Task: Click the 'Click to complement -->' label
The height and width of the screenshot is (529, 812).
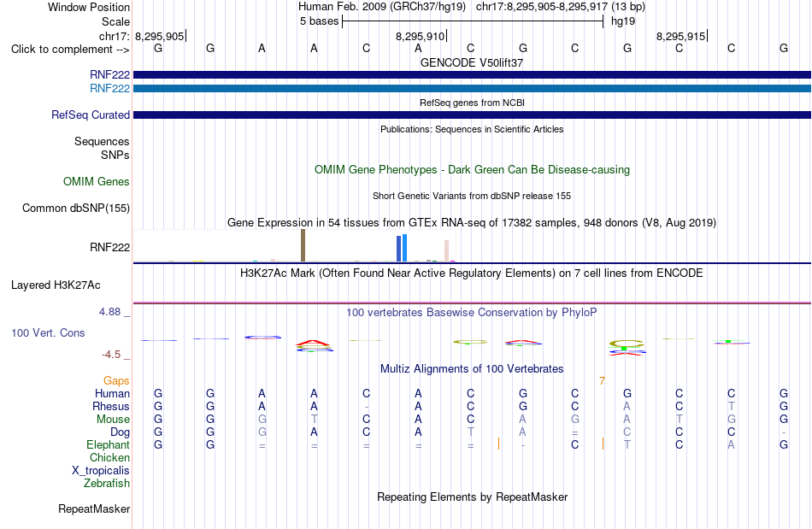Action: pyautogui.click(x=70, y=50)
